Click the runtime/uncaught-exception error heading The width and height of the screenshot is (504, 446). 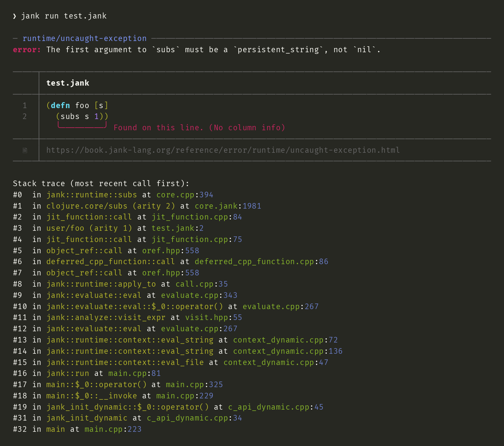coord(85,38)
